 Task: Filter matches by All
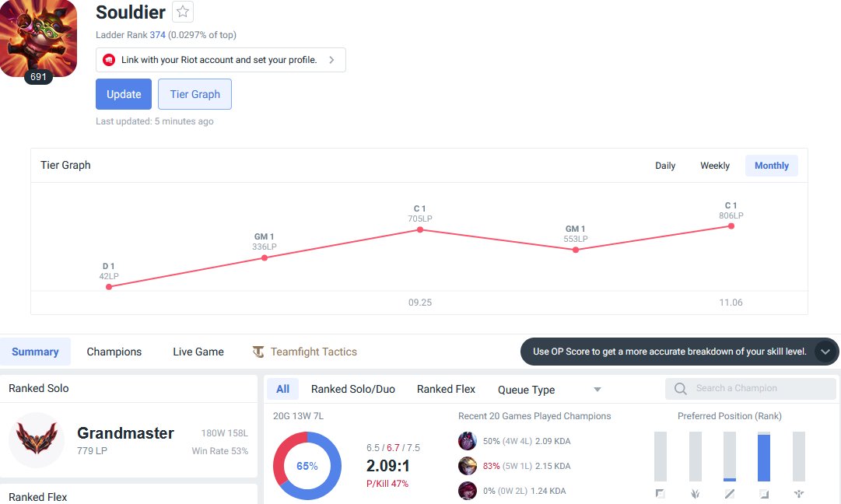coord(282,389)
